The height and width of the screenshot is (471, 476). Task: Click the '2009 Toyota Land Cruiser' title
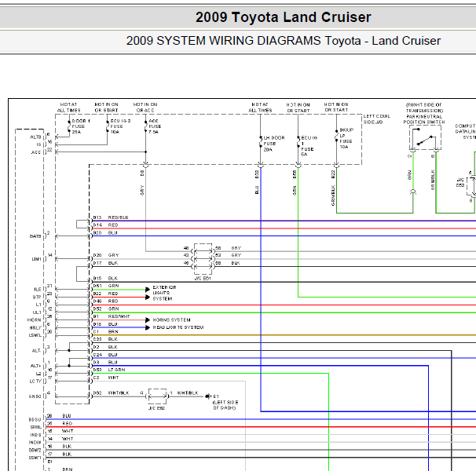[x=284, y=17]
